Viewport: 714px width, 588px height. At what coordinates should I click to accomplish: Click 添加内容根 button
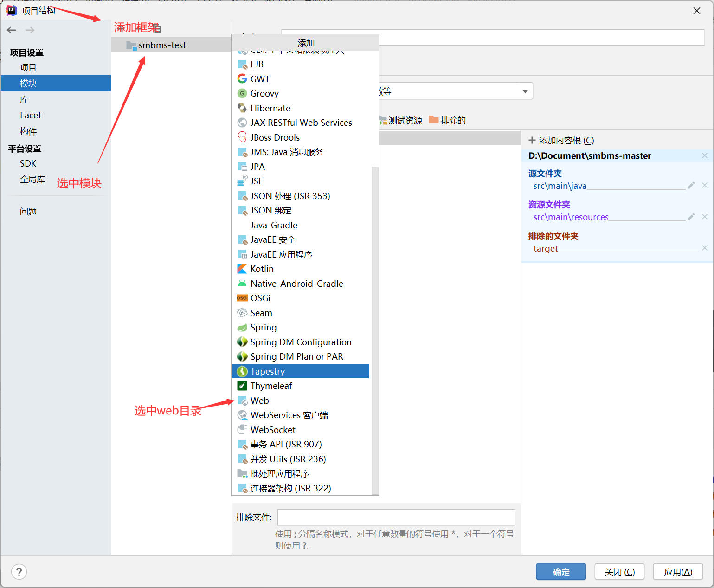561,140
